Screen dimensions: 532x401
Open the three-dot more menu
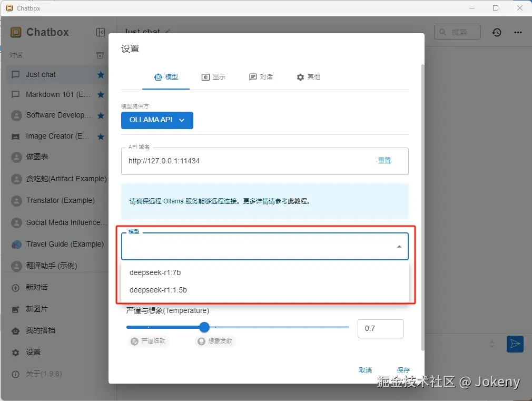pyautogui.click(x=518, y=32)
